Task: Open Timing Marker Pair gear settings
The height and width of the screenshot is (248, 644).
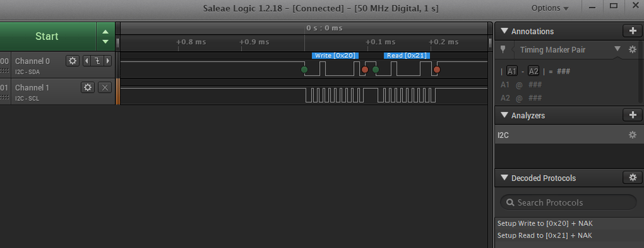Action: (632, 49)
